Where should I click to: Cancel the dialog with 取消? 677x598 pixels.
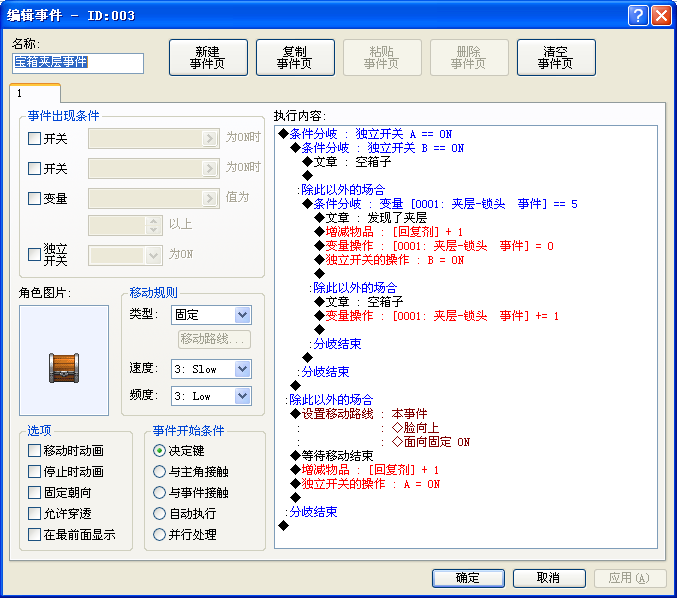click(x=549, y=578)
